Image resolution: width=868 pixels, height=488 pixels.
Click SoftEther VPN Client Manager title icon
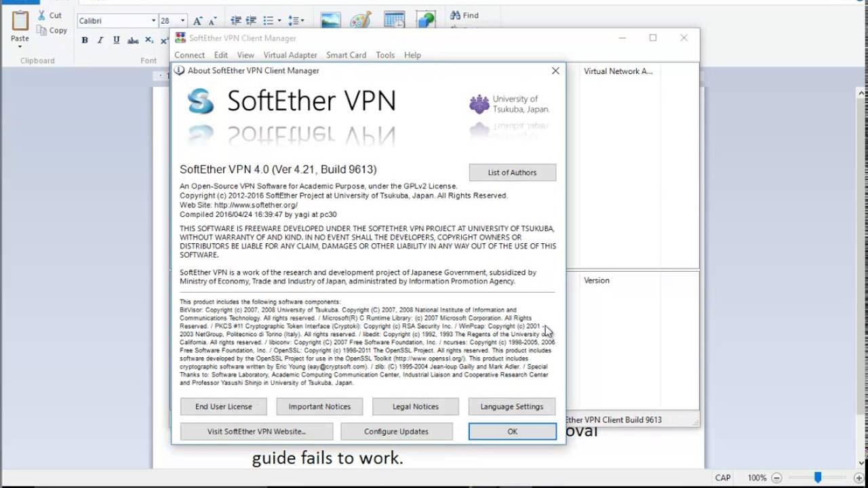180,38
